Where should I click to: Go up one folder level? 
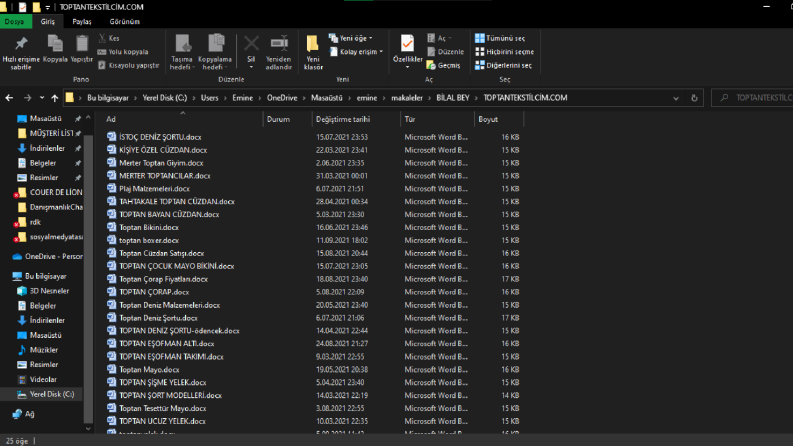pos(55,98)
